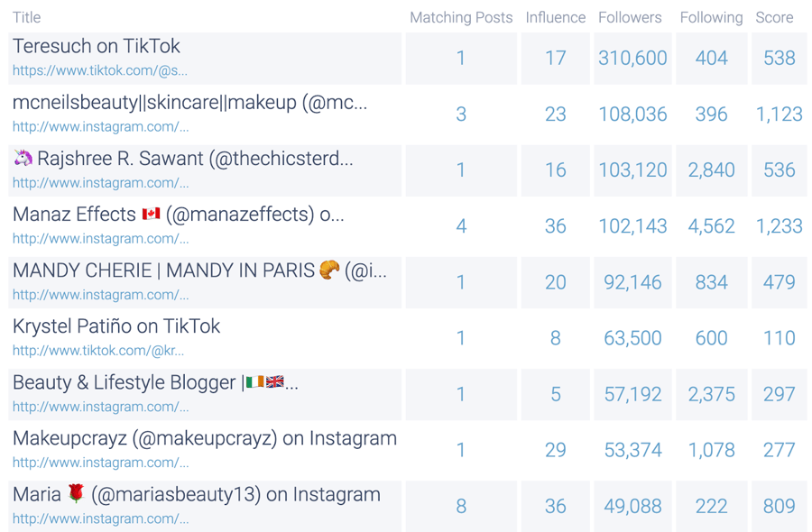Click the Matching Posts column header
This screenshot has height=532, width=812.
461,17
